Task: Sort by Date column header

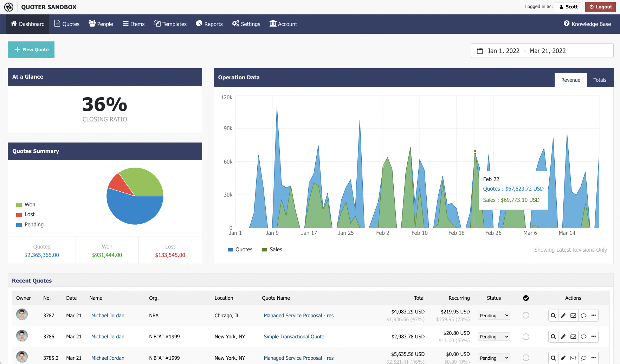Action: click(71, 298)
